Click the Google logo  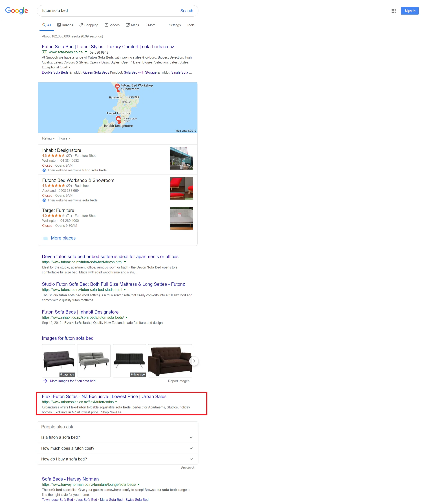pos(17,11)
